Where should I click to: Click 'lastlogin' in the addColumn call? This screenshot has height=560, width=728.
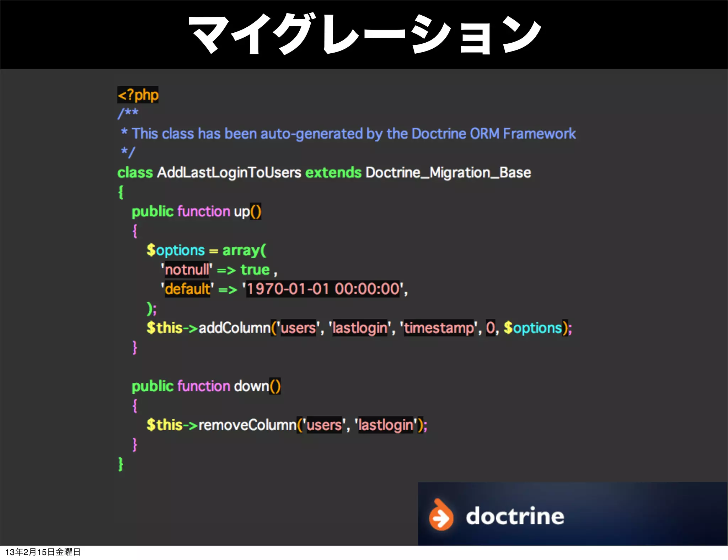[360, 328]
